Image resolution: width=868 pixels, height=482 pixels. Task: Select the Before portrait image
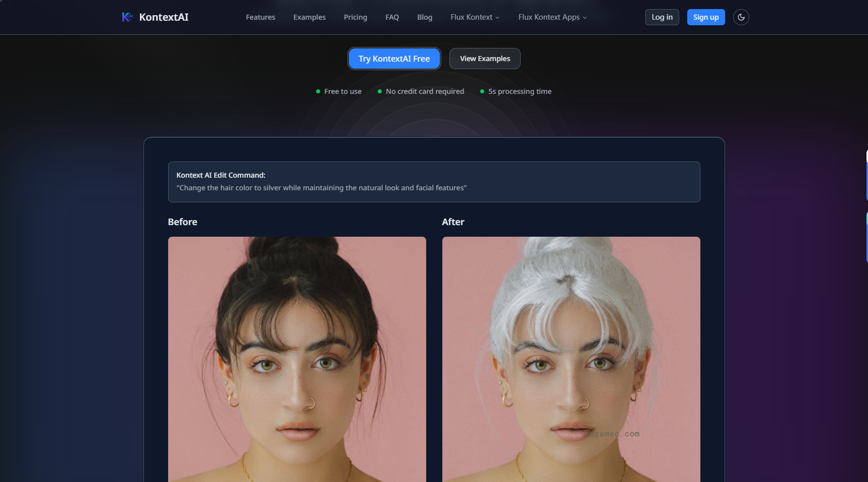tap(297, 359)
